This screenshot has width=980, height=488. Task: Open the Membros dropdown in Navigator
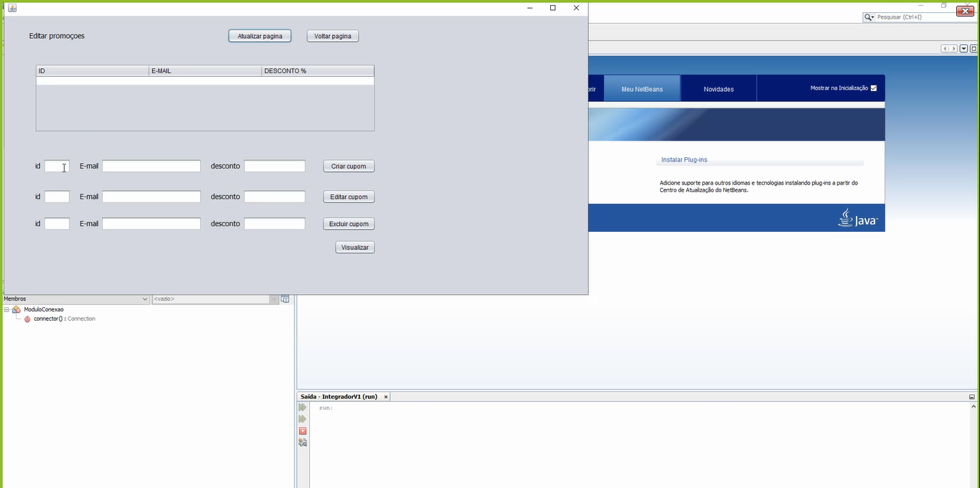[145, 299]
